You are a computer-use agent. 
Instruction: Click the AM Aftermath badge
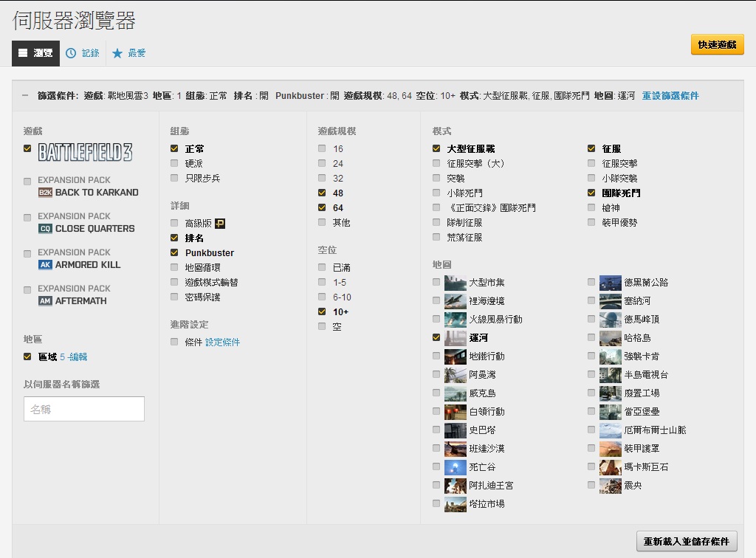(x=45, y=301)
